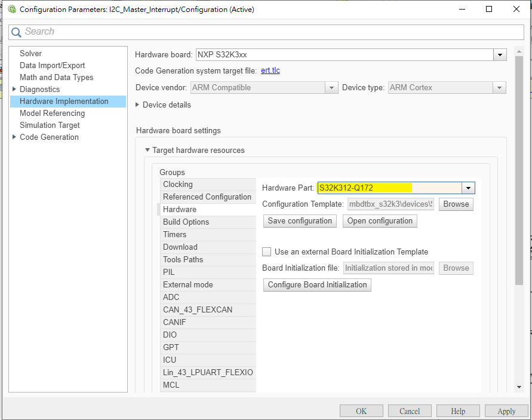Browse for Board Initialization file
Screen dimensions: 532x420
[x=456, y=268]
